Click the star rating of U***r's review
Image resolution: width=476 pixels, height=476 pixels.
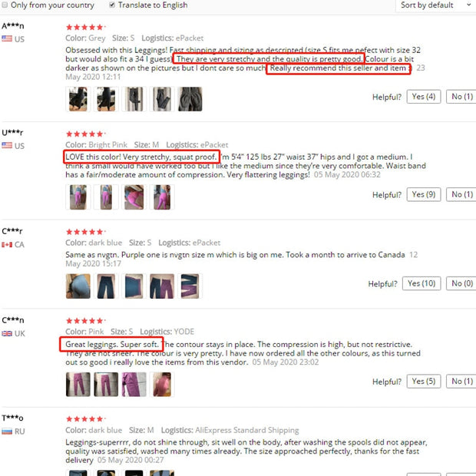[86, 134]
